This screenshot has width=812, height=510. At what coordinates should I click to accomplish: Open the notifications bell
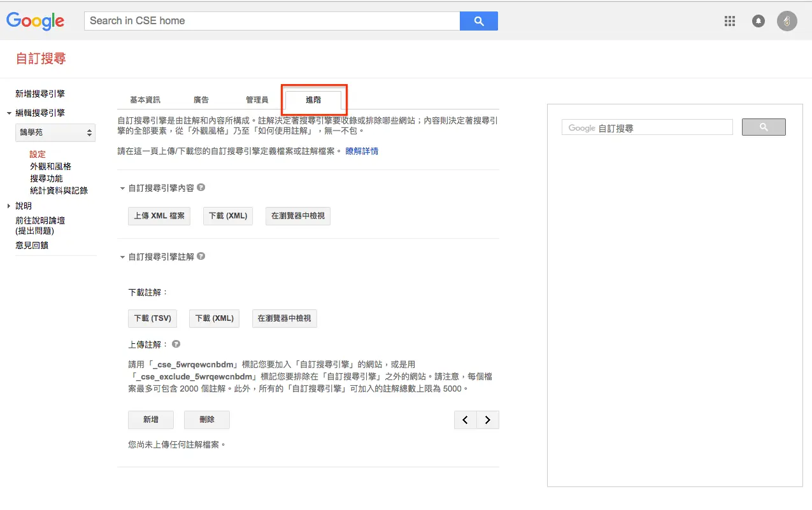pos(758,21)
